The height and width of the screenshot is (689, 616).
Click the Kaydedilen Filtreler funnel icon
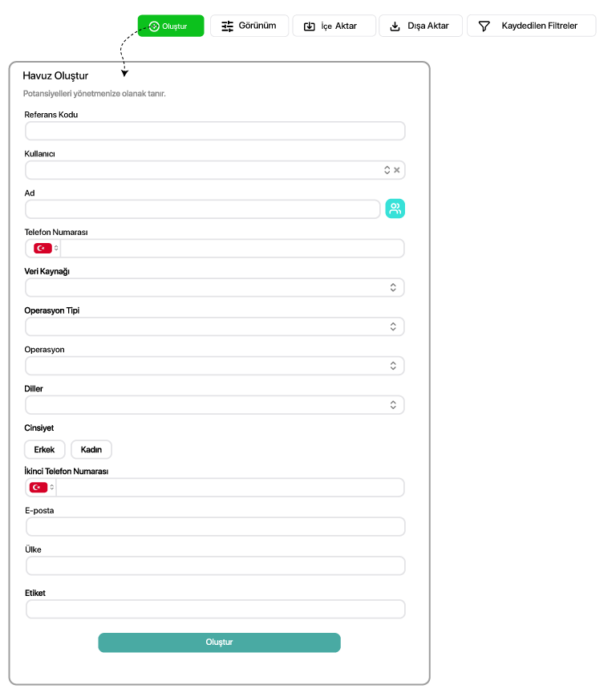[x=484, y=26]
